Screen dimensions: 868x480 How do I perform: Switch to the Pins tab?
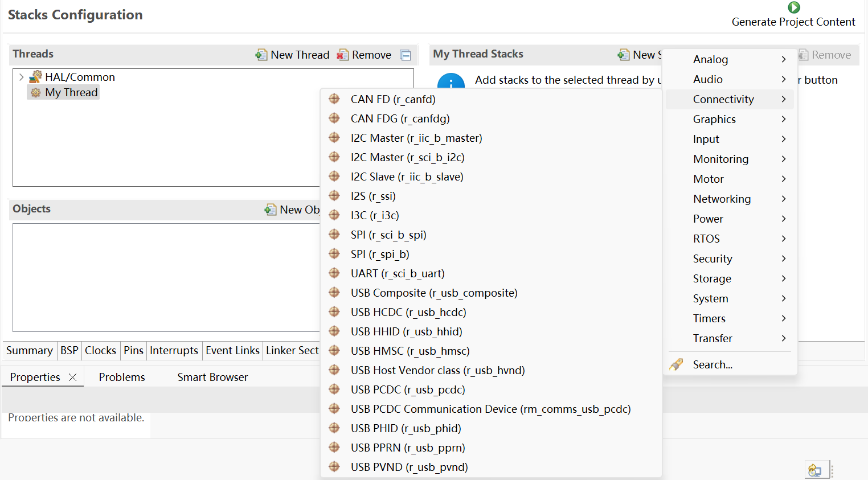pos(133,350)
